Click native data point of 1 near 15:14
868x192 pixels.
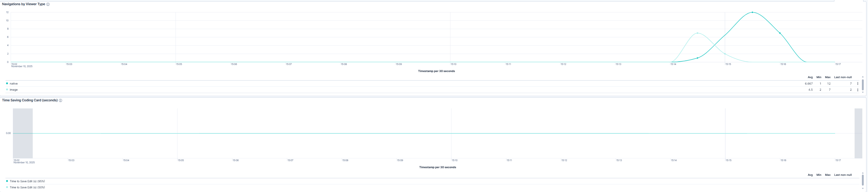click(x=698, y=58)
